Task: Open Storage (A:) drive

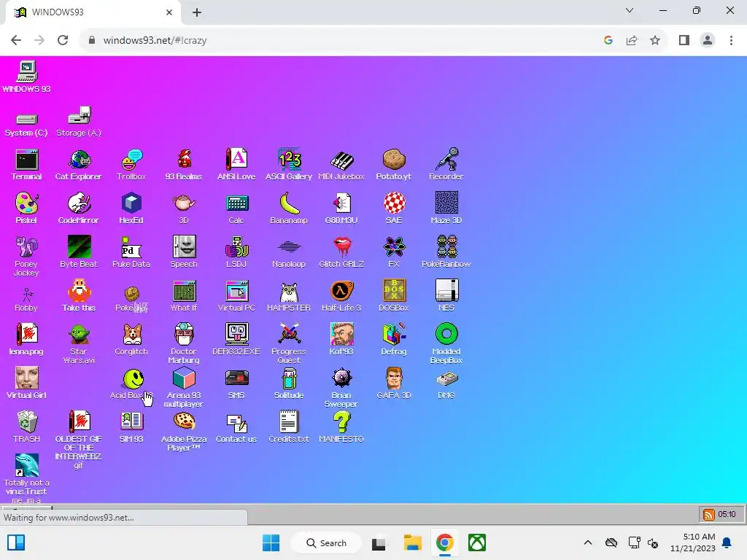Action: point(79,122)
